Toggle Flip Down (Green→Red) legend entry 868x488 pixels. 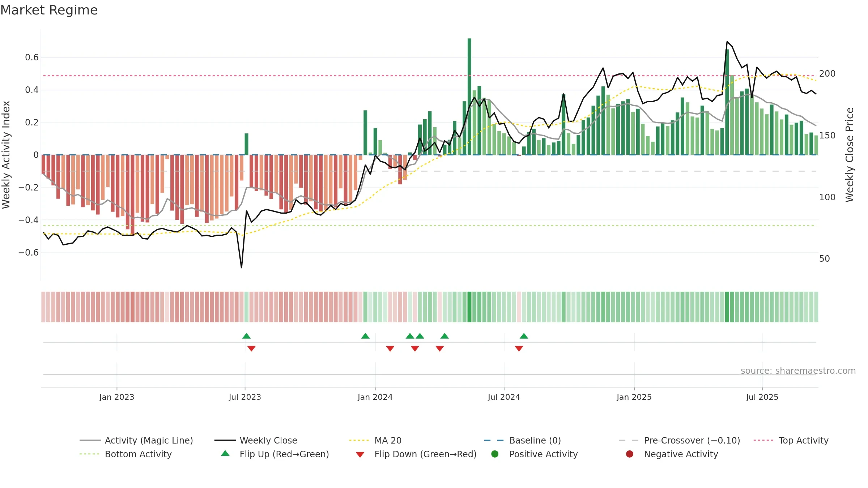tap(416, 454)
